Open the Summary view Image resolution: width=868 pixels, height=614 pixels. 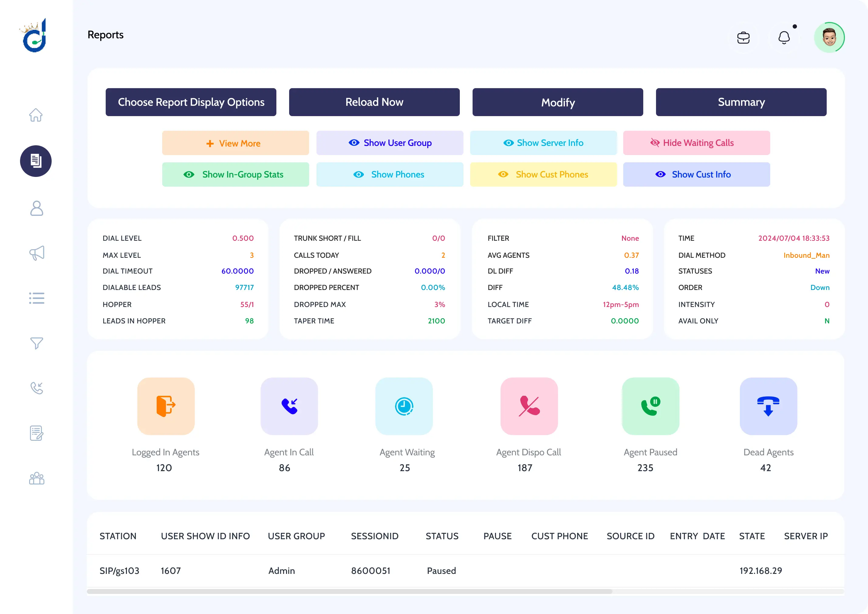(x=741, y=102)
